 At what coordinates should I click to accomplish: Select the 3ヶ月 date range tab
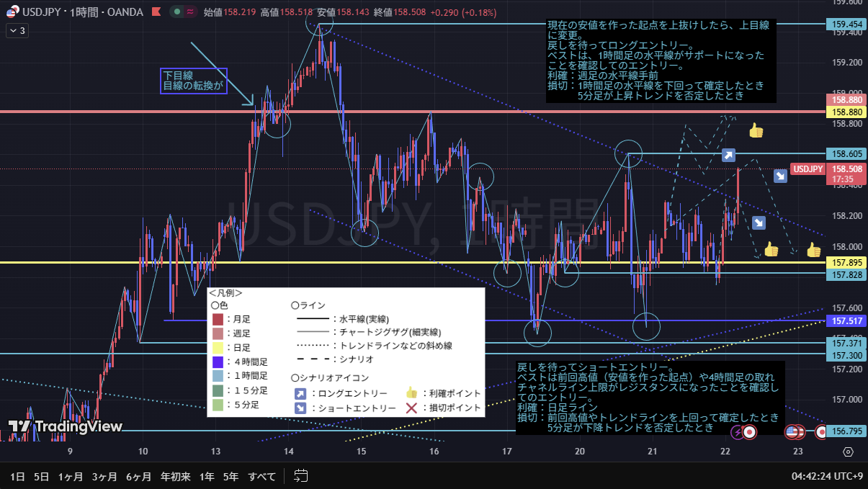coord(104,476)
